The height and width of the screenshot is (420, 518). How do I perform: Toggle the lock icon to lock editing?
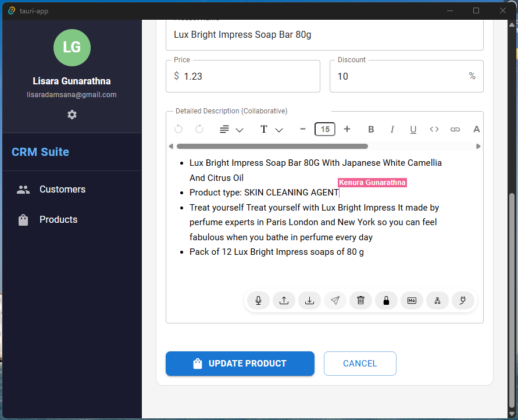pyautogui.click(x=386, y=301)
